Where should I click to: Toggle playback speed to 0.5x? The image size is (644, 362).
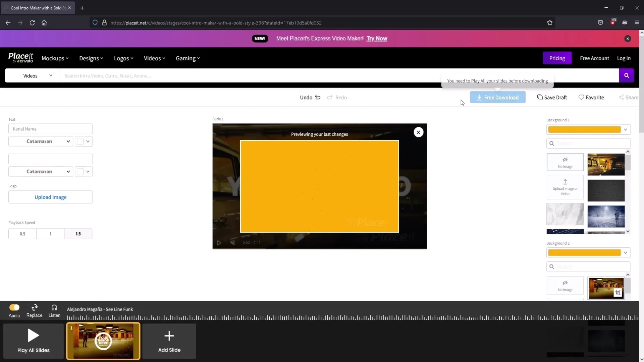pyautogui.click(x=22, y=233)
